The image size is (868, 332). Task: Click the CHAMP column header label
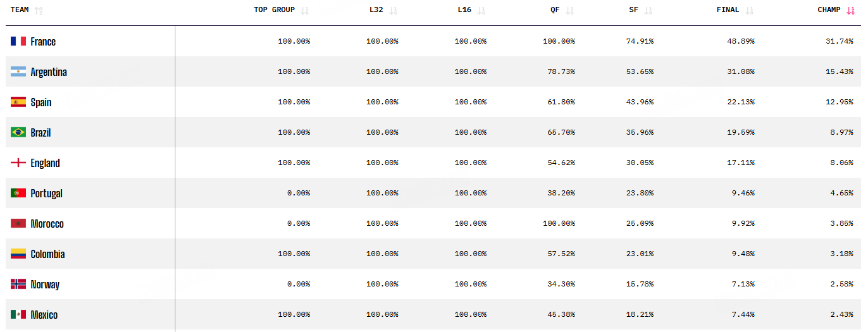[829, 10]
